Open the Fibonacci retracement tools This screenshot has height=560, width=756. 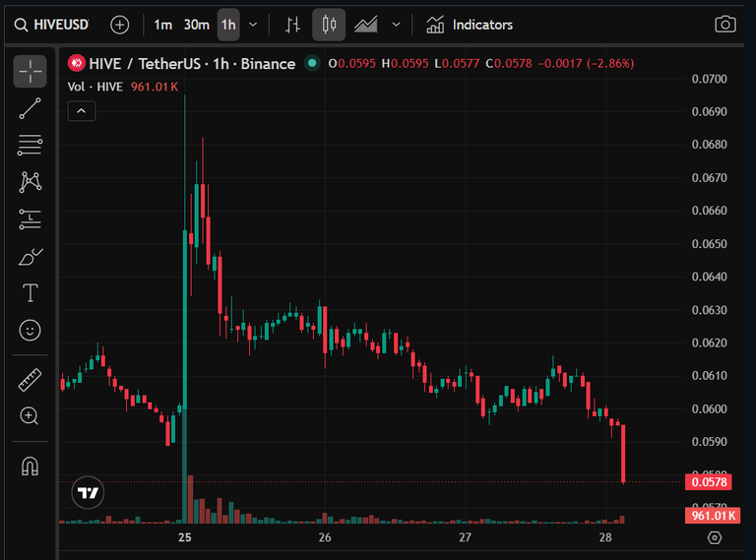(x=30, y=145)
